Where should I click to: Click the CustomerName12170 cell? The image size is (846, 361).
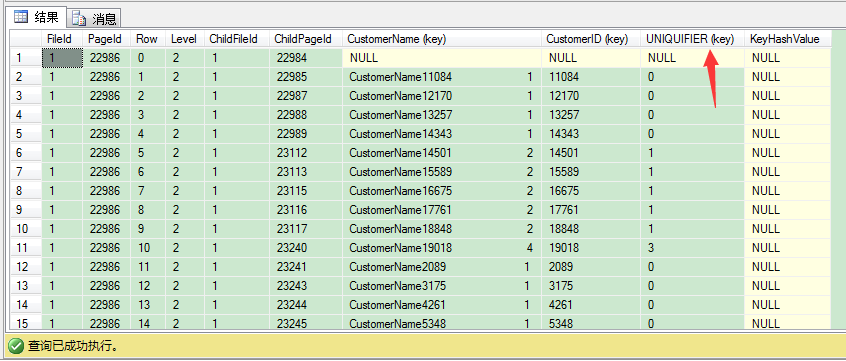pos(442,96)
